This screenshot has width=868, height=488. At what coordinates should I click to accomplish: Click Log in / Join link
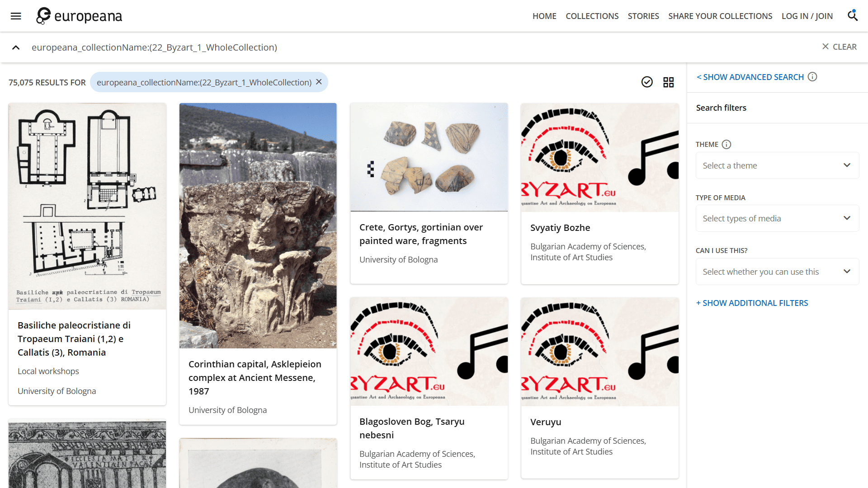pyautogui.click(x=807, y=16)
